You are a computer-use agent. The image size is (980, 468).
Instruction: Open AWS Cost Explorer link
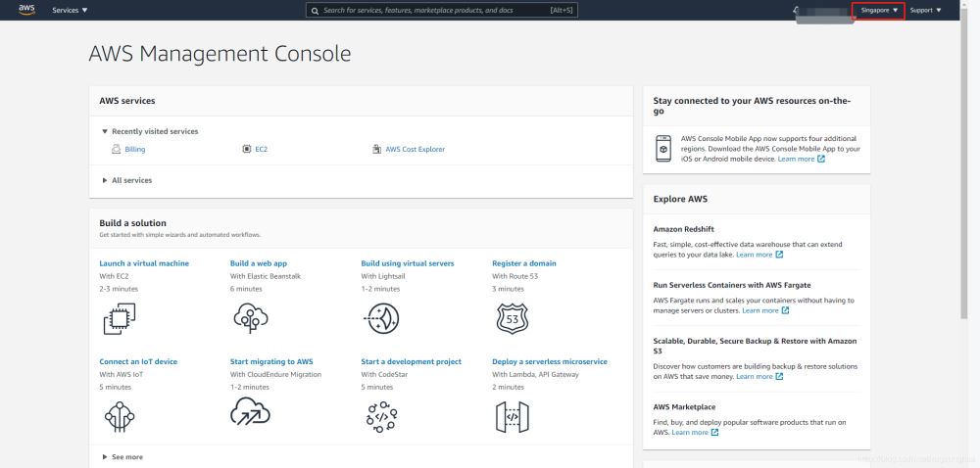(x=415, y=149)
